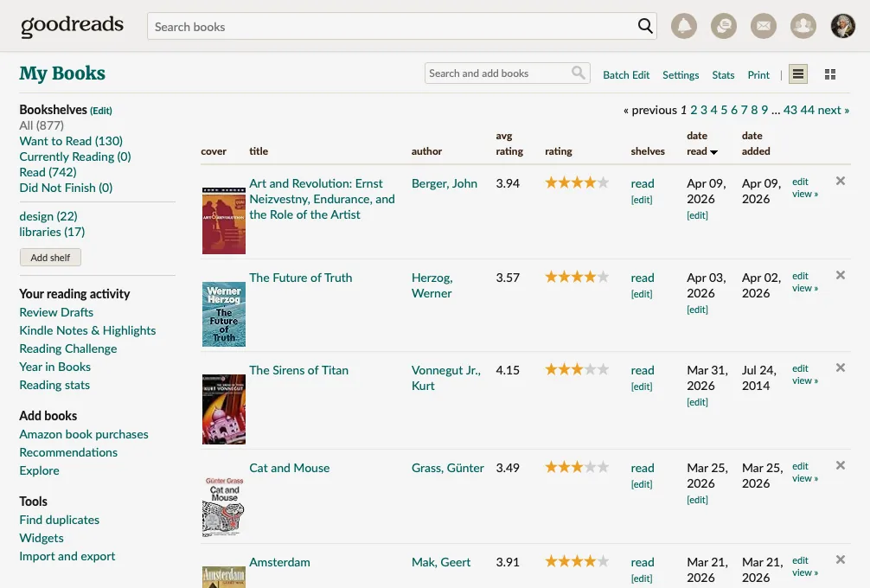Screen dimensions: 870x588
Task: Adjust star rating for Cat and Mouse
Action: point(577,467)
